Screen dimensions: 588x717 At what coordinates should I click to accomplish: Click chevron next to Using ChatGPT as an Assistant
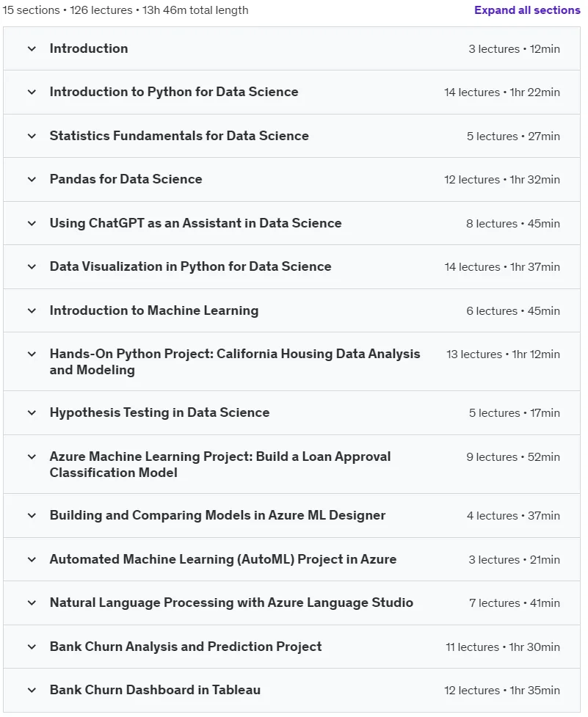(x=32, y=223)
